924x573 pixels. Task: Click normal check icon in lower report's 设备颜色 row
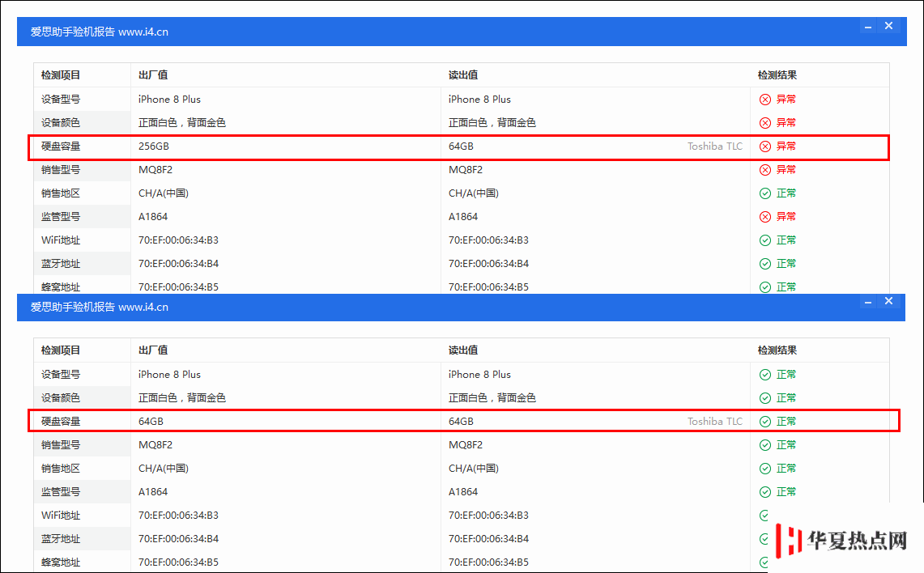(x=765, y=398)
